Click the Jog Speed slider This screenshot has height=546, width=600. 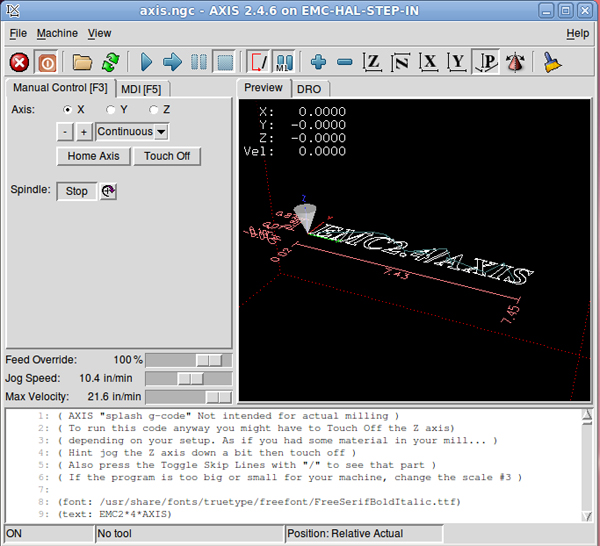189,378
